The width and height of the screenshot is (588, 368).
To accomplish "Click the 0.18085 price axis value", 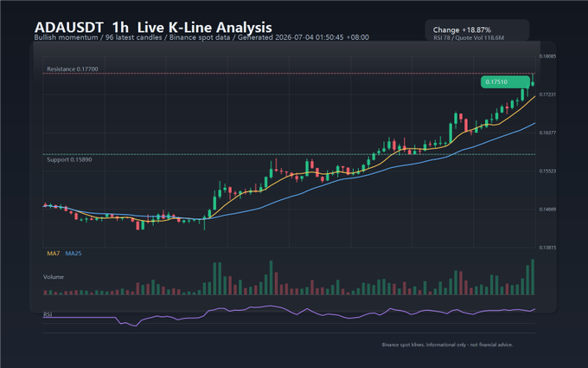I will 547,56.
